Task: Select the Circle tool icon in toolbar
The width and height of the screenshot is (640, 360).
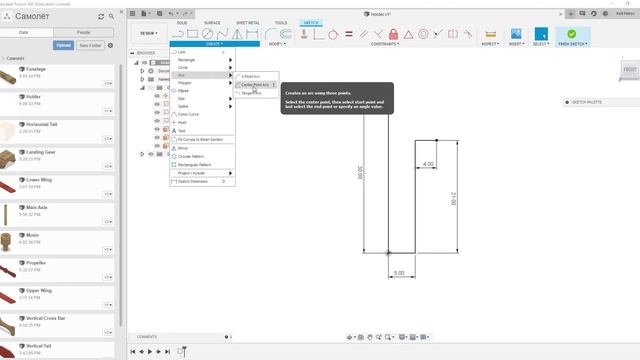Action: tap(207, 34)
